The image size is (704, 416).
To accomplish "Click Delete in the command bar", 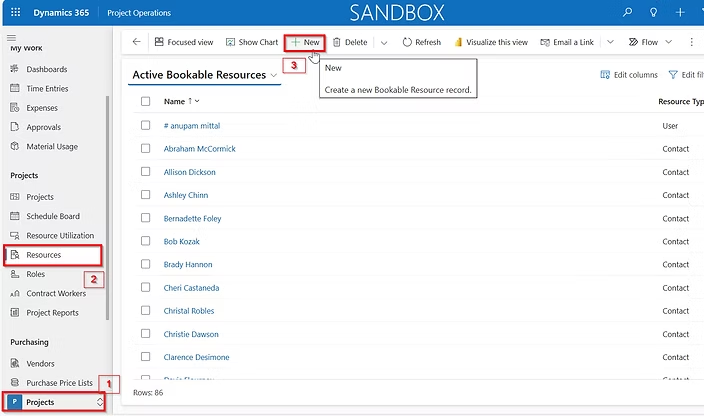I will 350,42.
